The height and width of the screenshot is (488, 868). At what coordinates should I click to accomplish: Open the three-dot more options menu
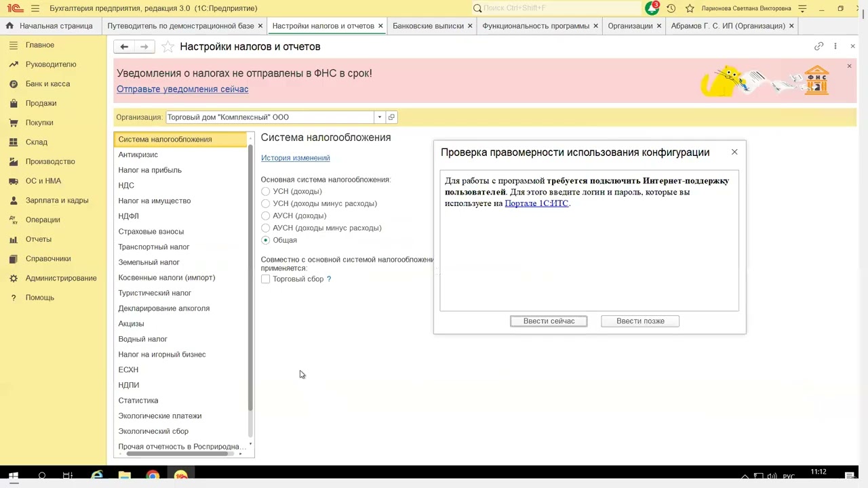(x=835, y=46)
